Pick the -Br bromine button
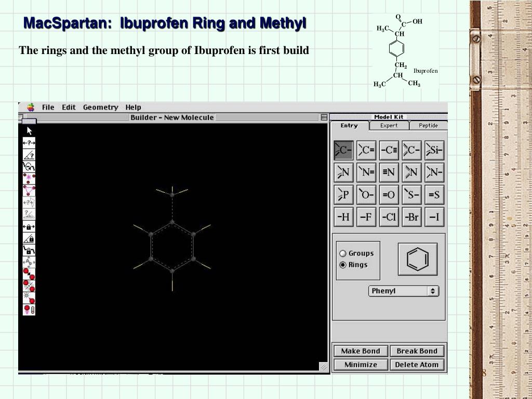The image size is (532, 399). pos(411,217)
